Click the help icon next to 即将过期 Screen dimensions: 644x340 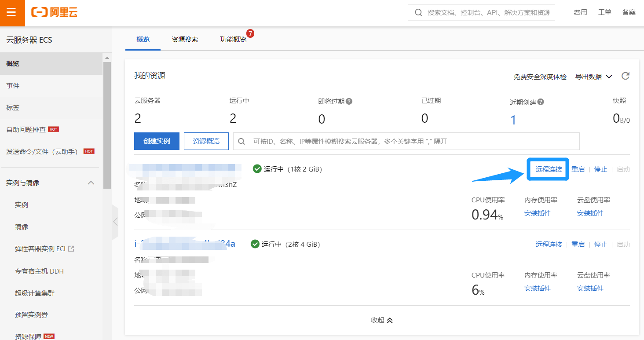pyautogui.click(x=349, y=101)
